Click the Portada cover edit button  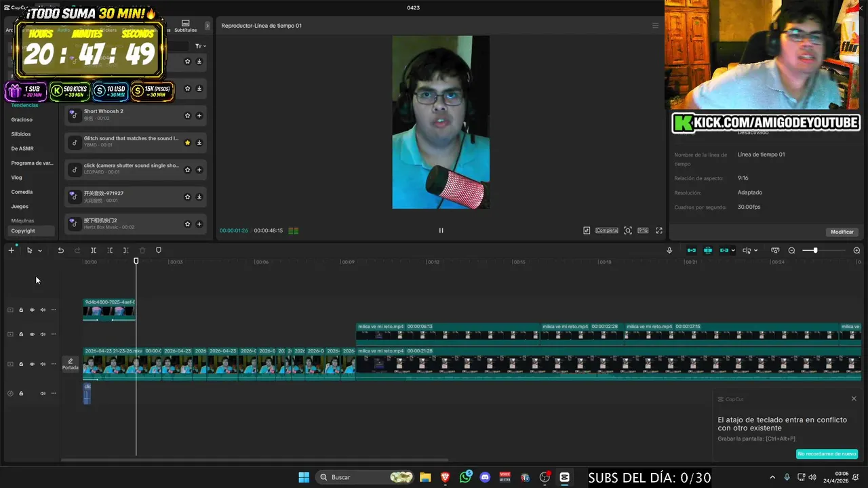71,364
